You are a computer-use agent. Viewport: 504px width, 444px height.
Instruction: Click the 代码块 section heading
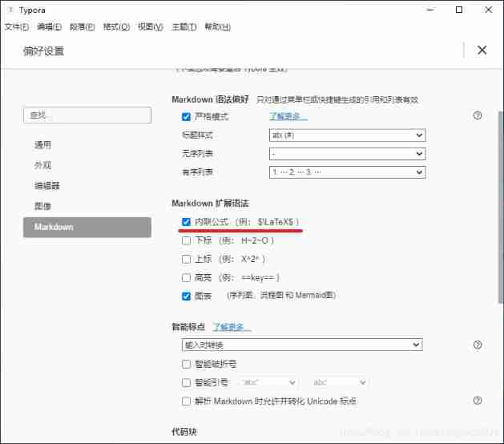(184, 431)
